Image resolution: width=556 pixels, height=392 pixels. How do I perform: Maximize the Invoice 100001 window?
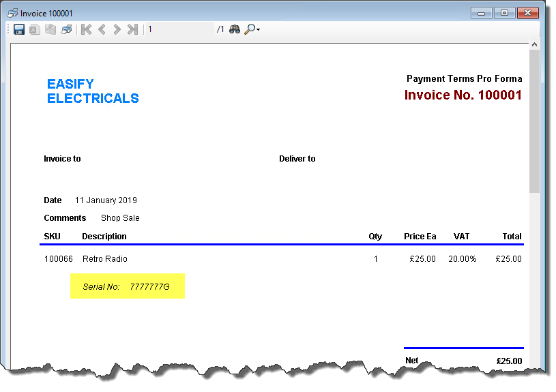coord(504,13)
